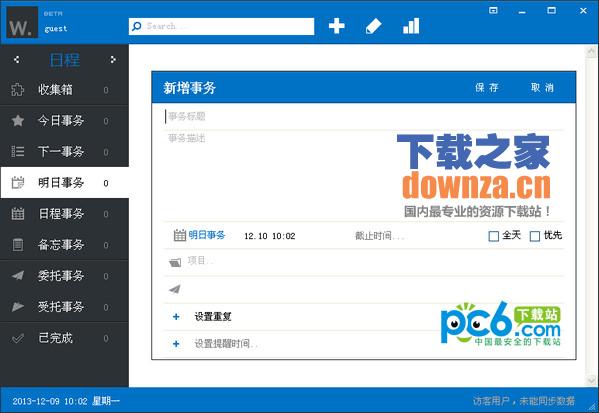
Task: Select 今日事务 in the sidebar
Action: 65,121
